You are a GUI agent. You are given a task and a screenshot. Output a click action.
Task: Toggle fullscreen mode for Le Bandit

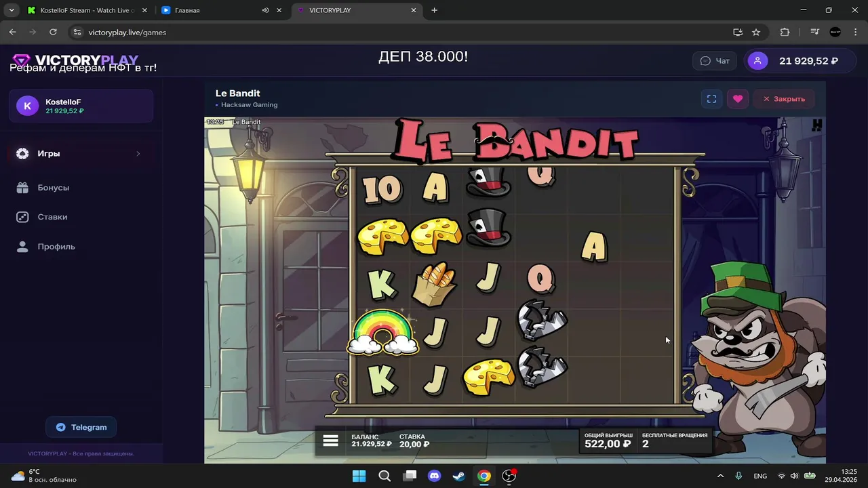[x=711, y=99]
